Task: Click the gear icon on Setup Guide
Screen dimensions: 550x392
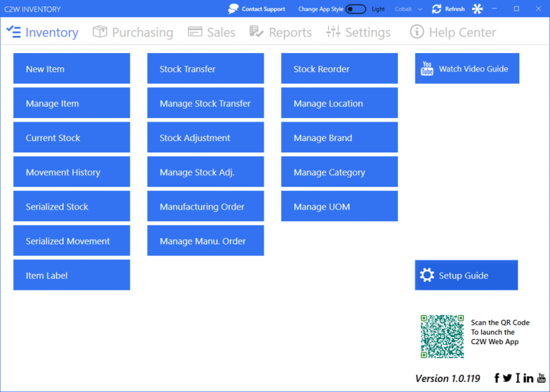Action: [x=428, y=275]
